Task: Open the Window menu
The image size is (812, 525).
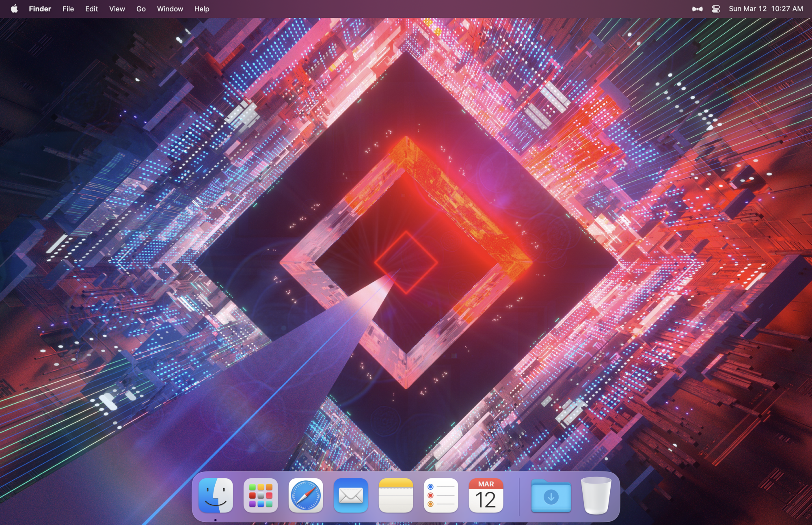Action: point(170,9)
